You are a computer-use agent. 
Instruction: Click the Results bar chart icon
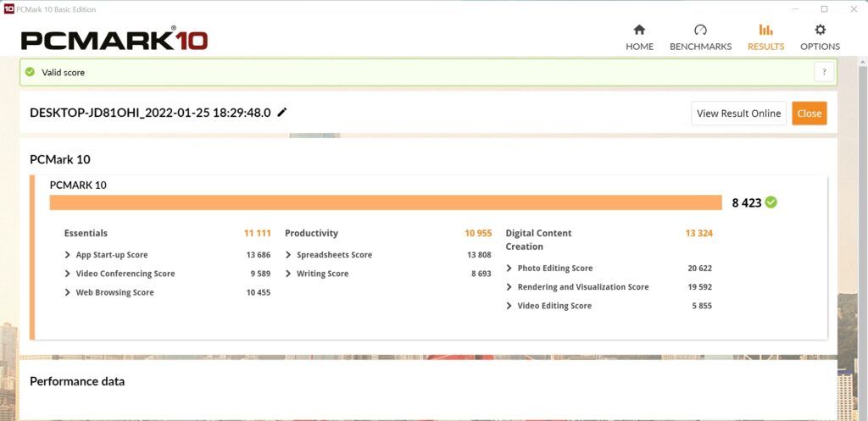[x=765, y=30]
